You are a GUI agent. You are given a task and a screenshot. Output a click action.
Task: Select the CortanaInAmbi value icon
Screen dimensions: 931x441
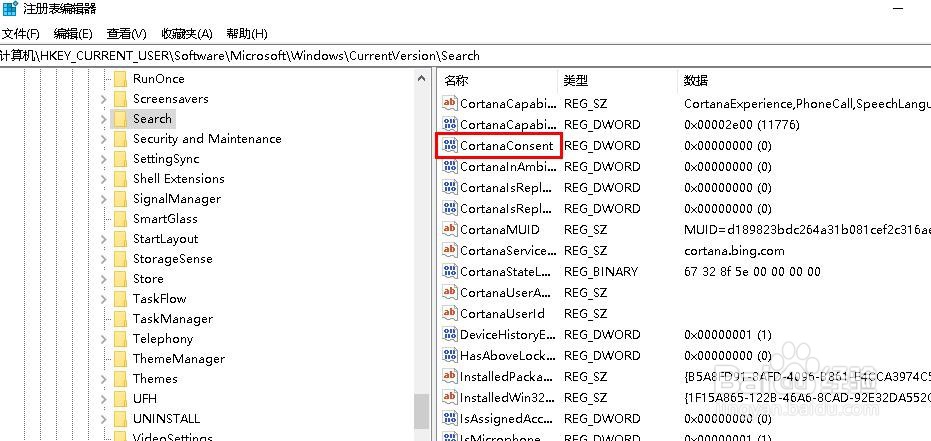pyautogui.click(x=450, y=167)
